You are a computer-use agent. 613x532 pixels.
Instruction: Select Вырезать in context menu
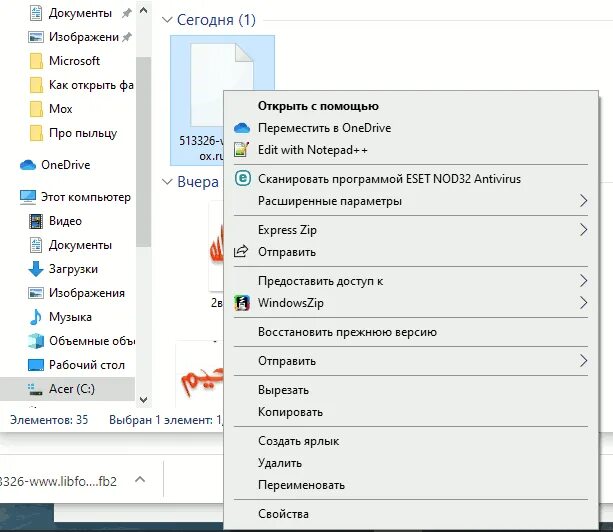[x=410, y=390]
